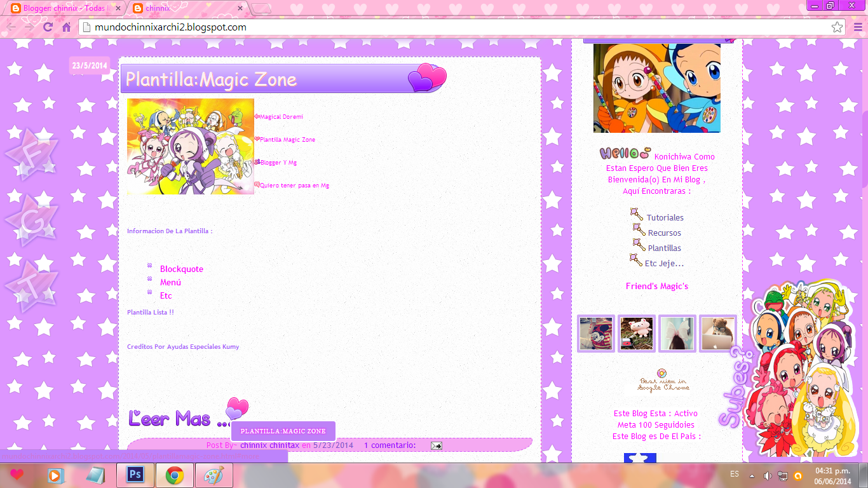Open the notepad taskbar icon
The height and width of the screenshot is (488, 868).
pyautogui.click(x=96, y=475)
